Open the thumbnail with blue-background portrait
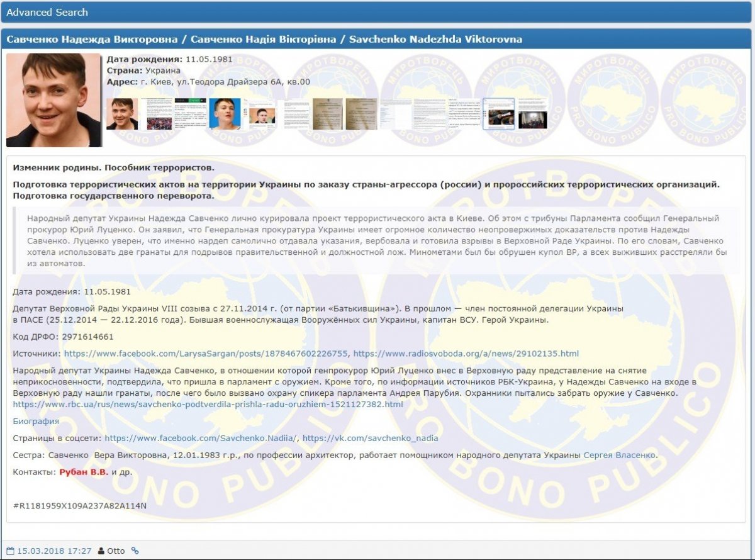Screen dimensions: 755x560 [x=225, y=114]
